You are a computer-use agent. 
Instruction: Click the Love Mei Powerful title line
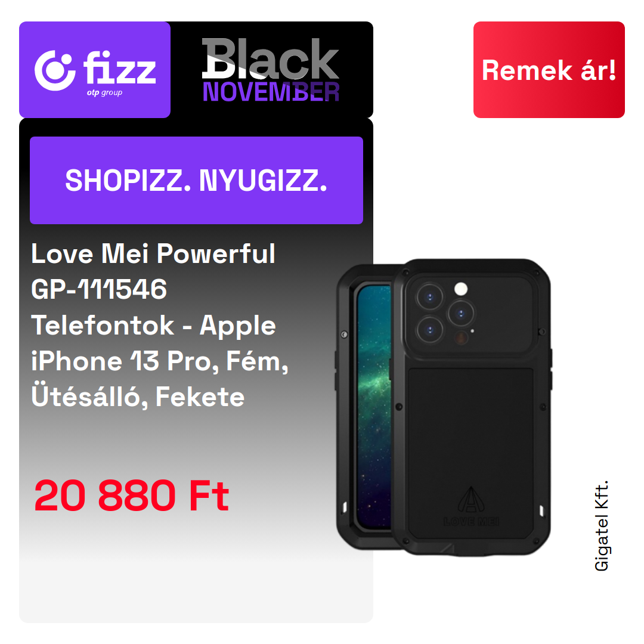pyautogui.click(x=153, y=253)
